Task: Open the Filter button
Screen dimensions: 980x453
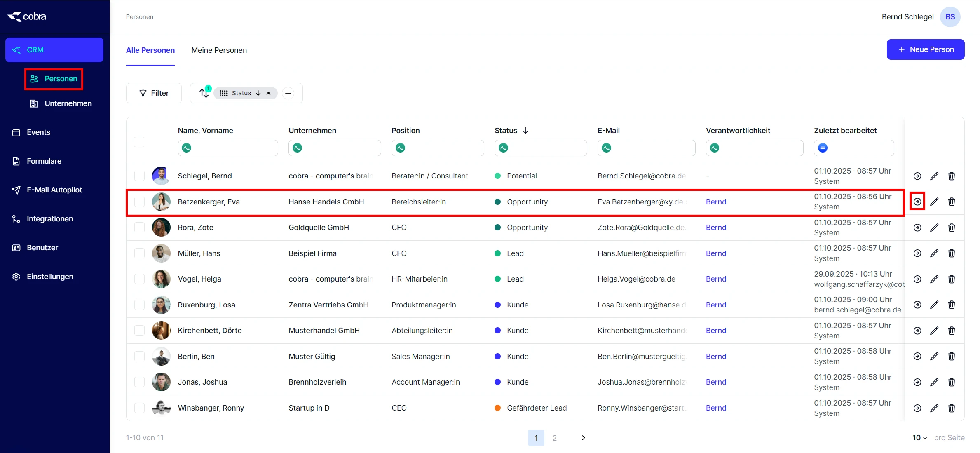Action: (154, 93)
